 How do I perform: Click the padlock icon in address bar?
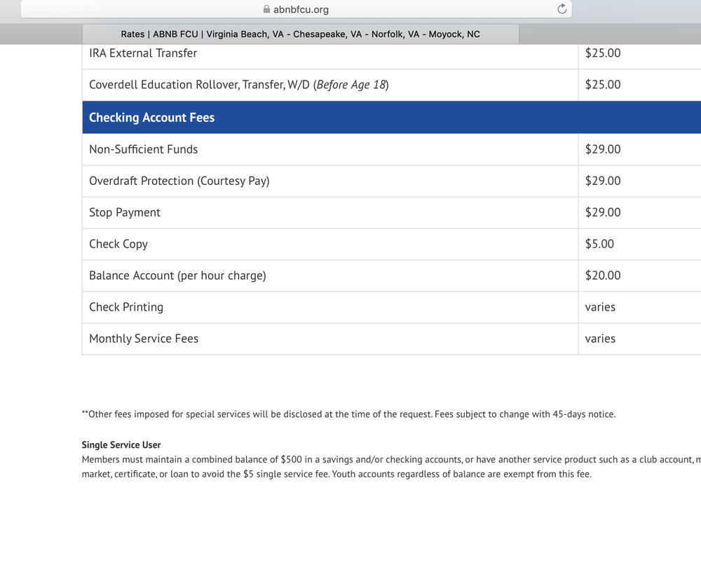point(266,10)
